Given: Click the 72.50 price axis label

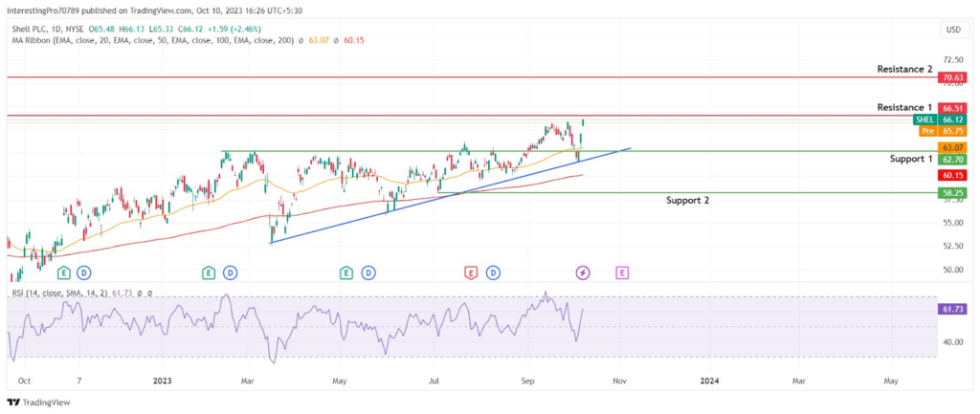Looking at the screenshot, I should 952,59.
